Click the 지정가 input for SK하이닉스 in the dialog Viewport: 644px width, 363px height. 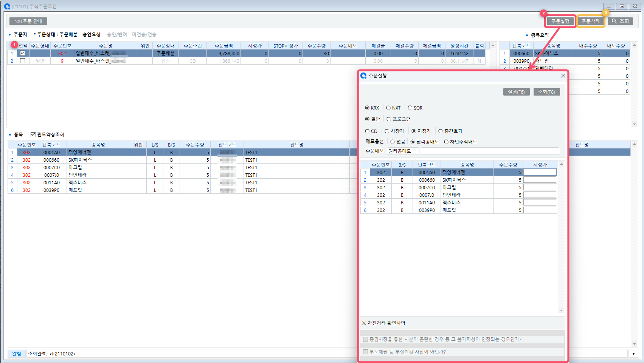(540, 180)
